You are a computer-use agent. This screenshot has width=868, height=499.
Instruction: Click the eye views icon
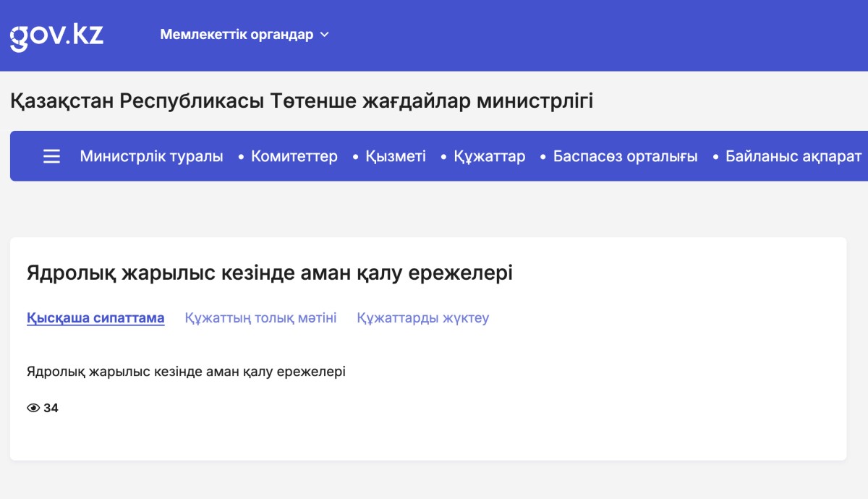click(x=33, y=408)
